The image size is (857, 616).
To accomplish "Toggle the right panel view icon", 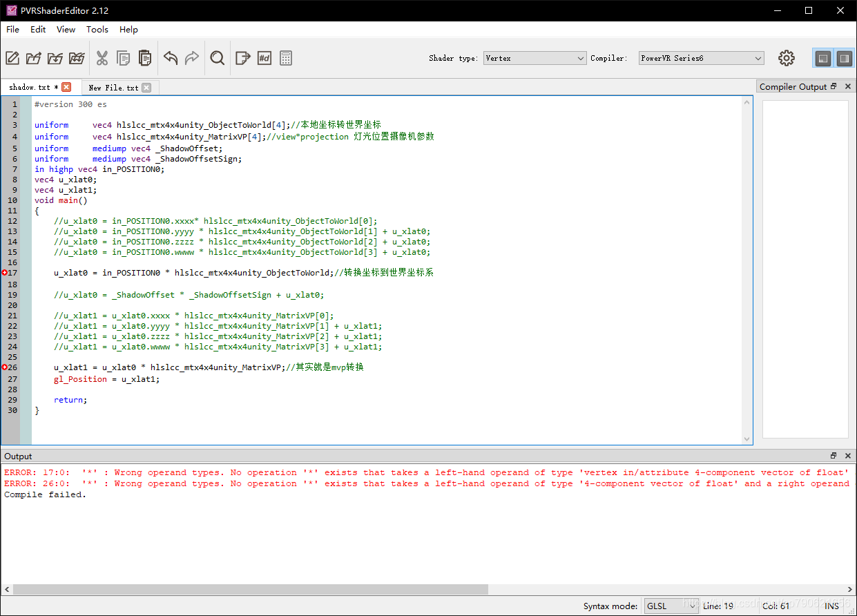I will tap(844, 58).
